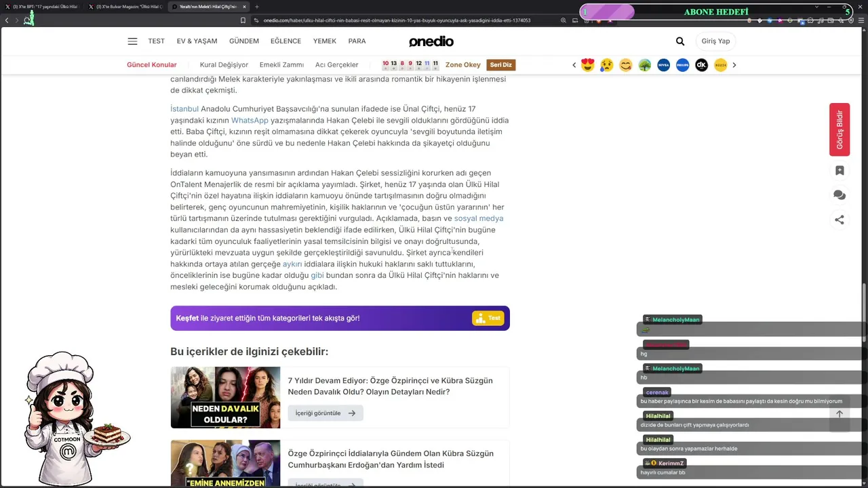Open Güncel Konular link

click(152, 65)
